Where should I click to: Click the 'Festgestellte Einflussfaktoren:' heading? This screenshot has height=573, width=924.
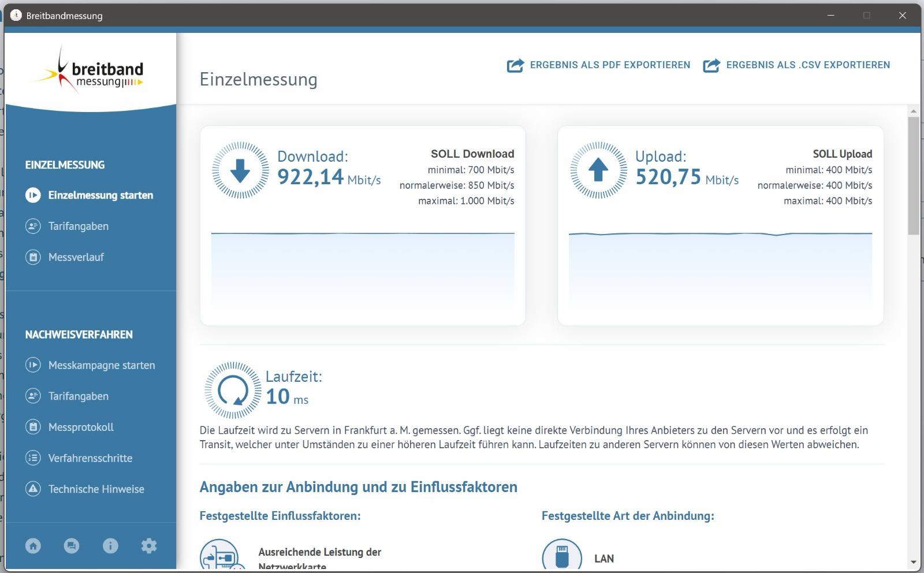[x=280, y=516]
